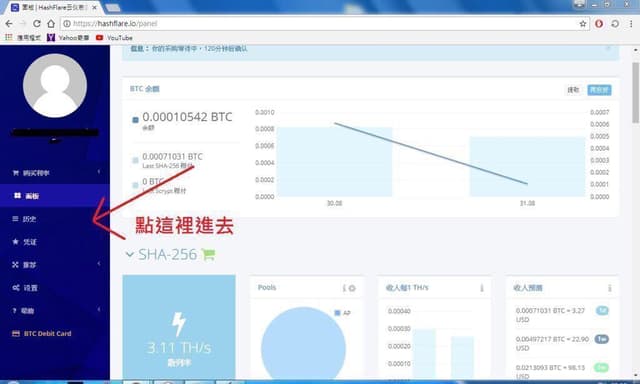Click the circular-arrow extension icon in toolbar

pyautogui.click(x=615, y=24)
